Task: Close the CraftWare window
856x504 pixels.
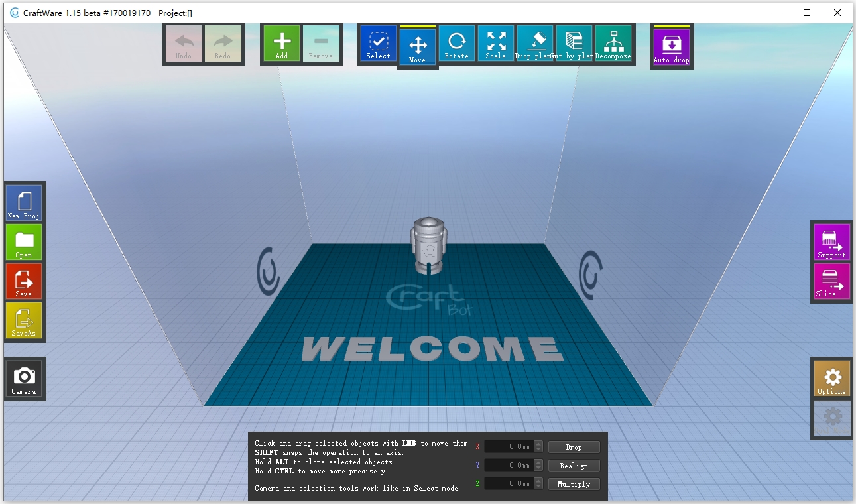Action: click(837, 13)
